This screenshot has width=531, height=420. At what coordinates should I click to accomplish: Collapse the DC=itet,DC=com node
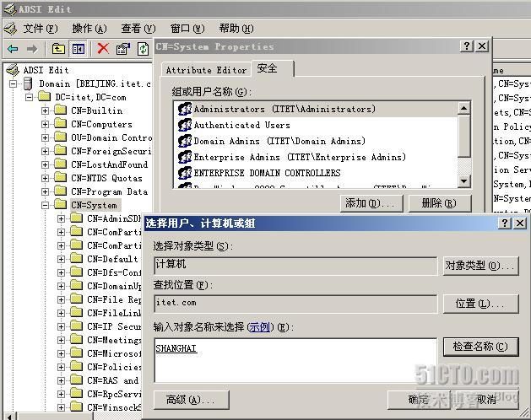[x=29, y=98]
